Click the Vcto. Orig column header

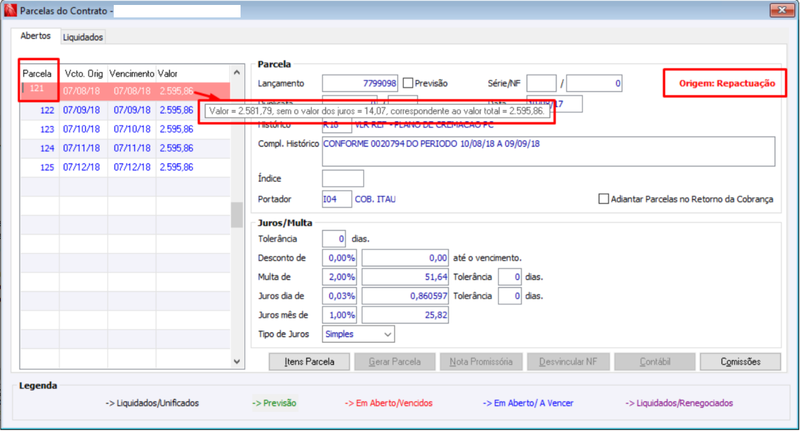[84, 73]
